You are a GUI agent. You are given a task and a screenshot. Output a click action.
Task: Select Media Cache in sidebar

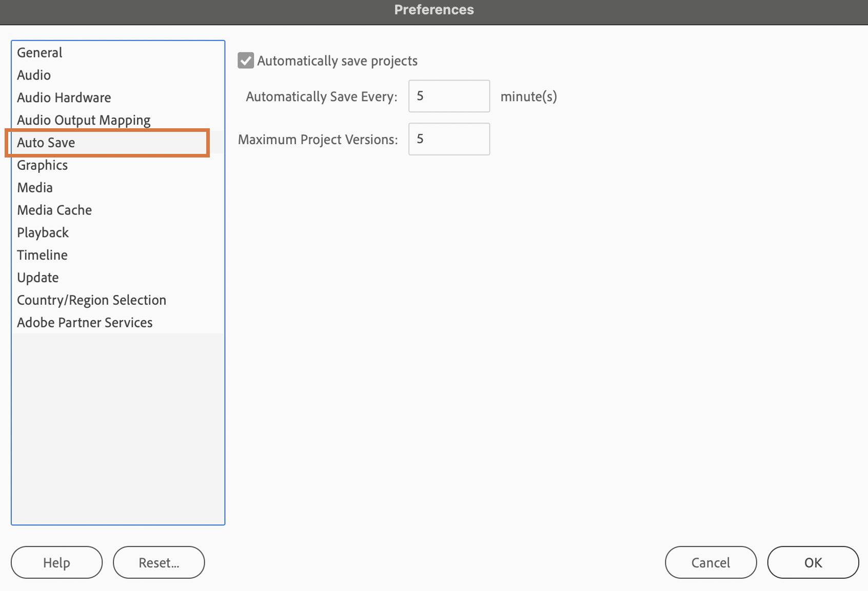[x=54, y=210]
